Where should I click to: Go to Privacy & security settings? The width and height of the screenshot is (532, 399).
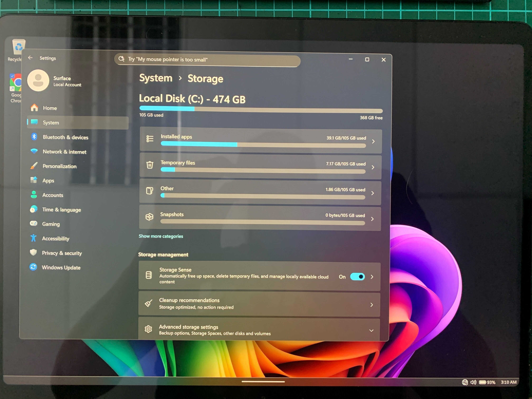(x=62, y=253)
